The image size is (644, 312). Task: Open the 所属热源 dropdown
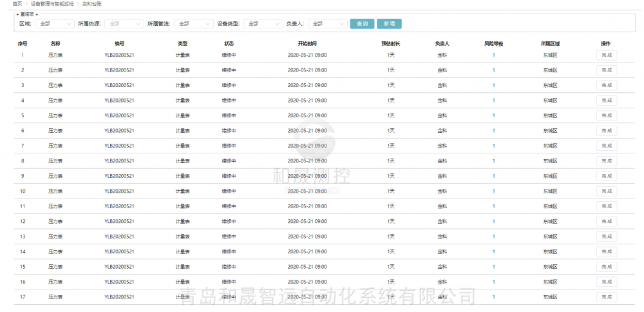pos(124,24)
